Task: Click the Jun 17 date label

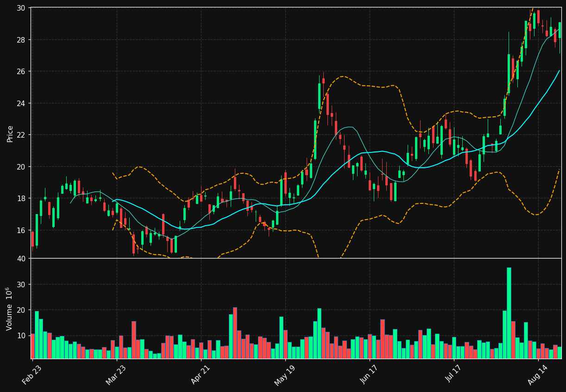Action: click(x=369, y=375)
